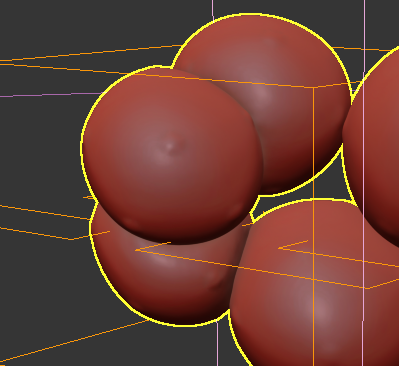Select the front sphere with the center dimple
Image resolution: width=399 pixels, height=366 pixels.
point(172,155)
